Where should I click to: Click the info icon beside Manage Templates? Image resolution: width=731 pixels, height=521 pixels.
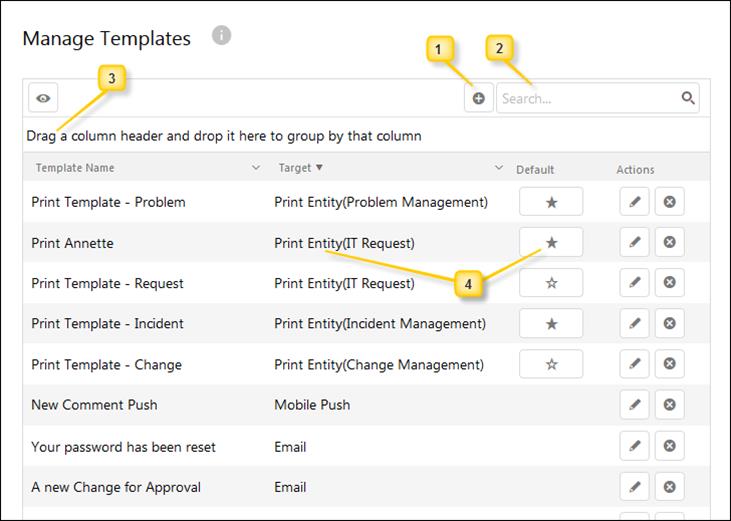[x=222, y=36]
